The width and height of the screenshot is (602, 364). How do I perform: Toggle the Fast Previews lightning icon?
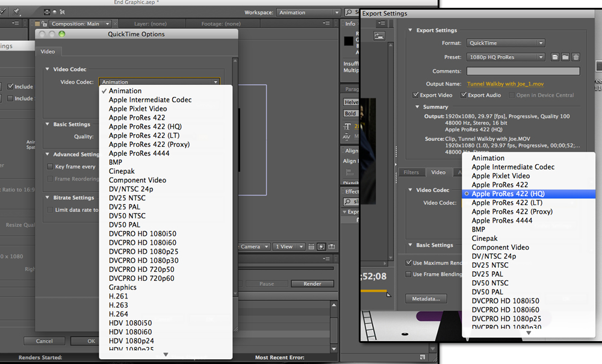[321, 247]
